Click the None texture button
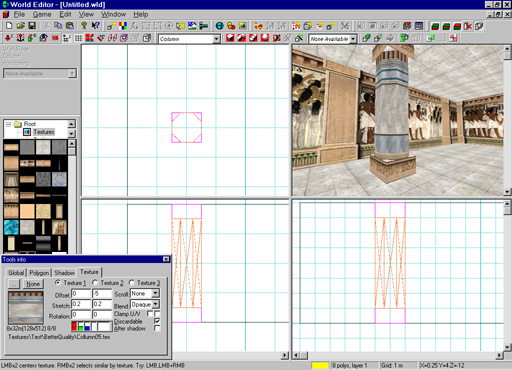512x370 pixels. 33,284
